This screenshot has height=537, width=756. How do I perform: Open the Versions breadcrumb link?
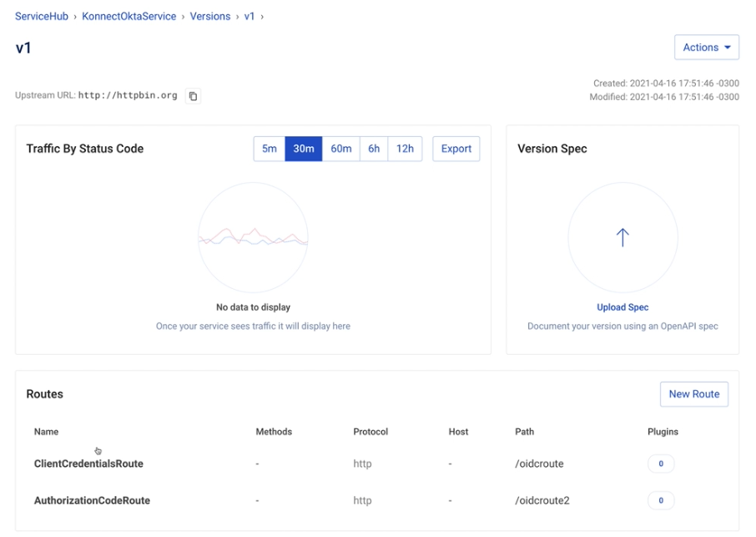(209, 16)
